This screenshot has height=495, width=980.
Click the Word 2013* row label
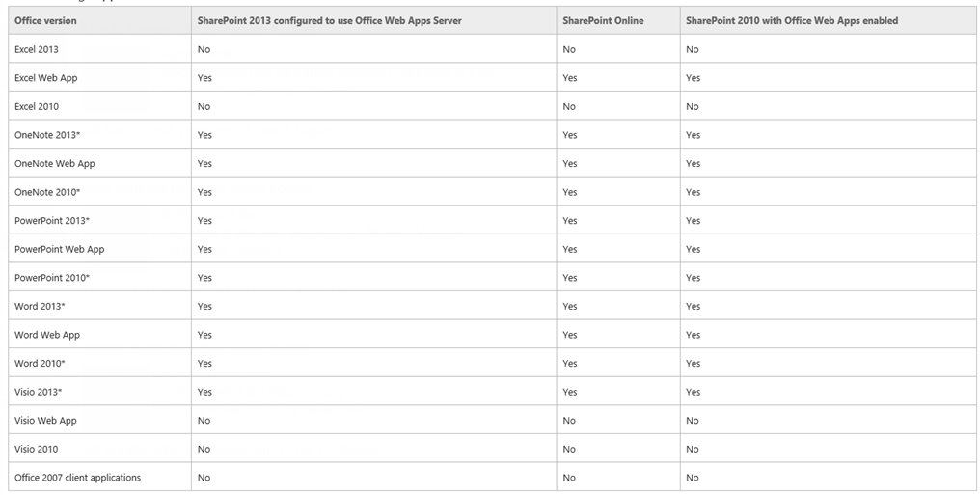click(x=40, y=306)
